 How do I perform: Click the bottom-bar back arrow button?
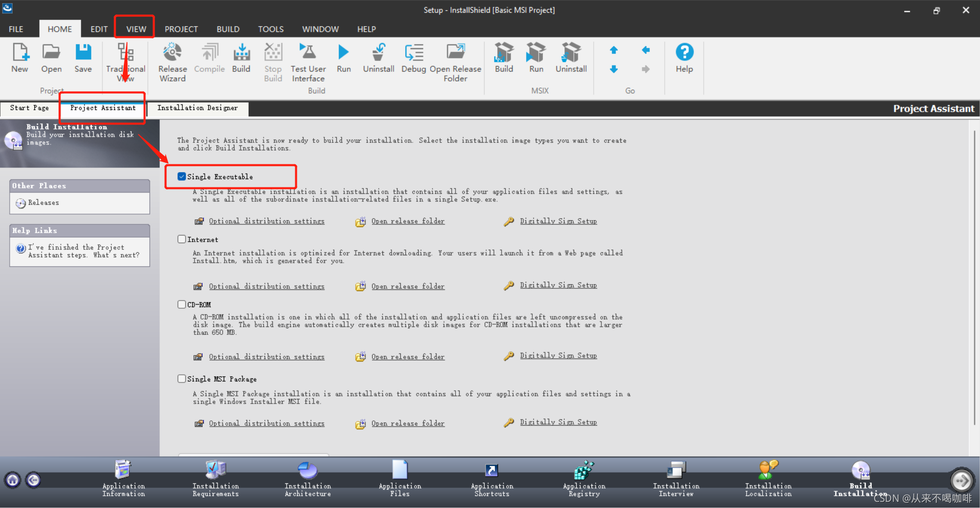pos(33,480)
